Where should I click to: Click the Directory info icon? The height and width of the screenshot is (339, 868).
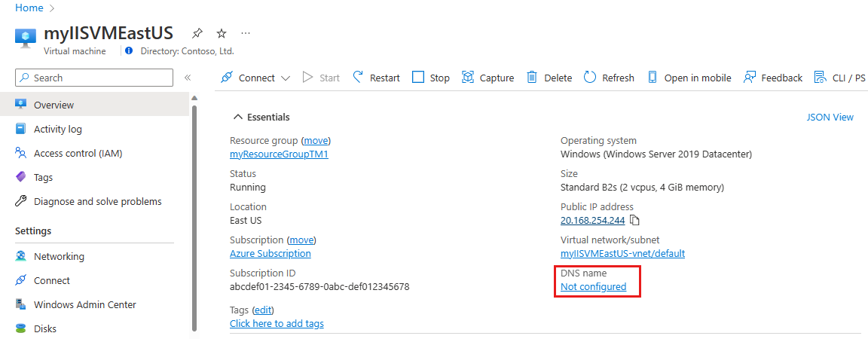pyautogui.click(x=129, y=51)
